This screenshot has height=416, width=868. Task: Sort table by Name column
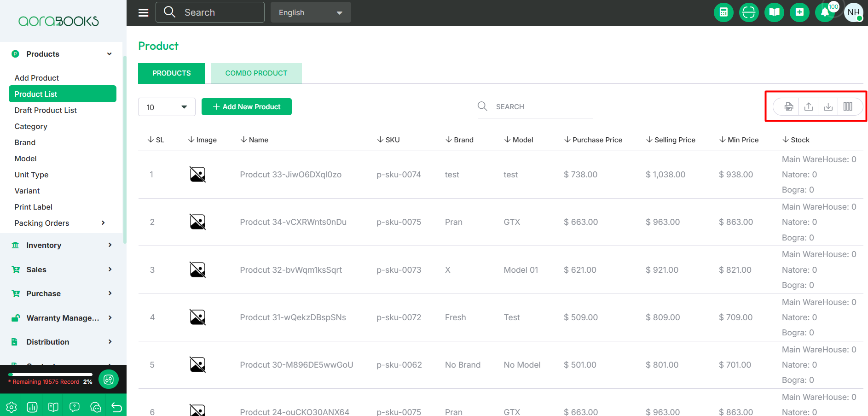coord(254,140)
